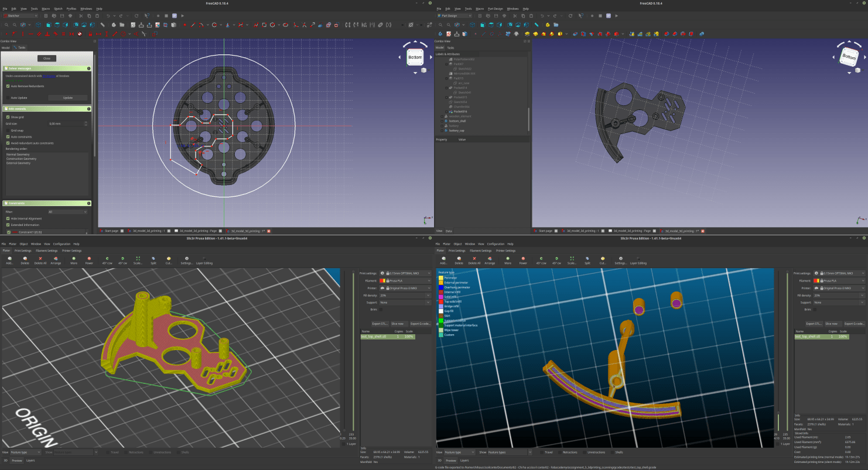The image size is (868, 470).
Task: Toggle the Show grid checkbox
Action: pyautogui.click(x=8, y=117)
